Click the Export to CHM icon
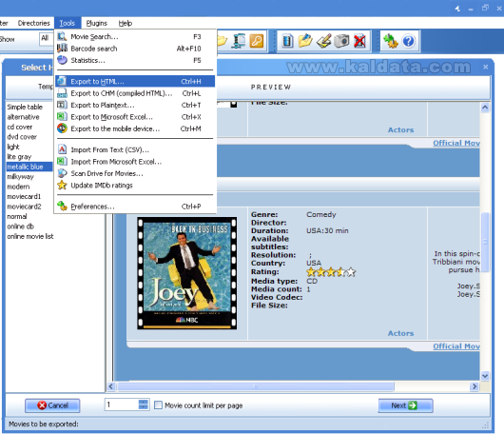 point(62,93)
